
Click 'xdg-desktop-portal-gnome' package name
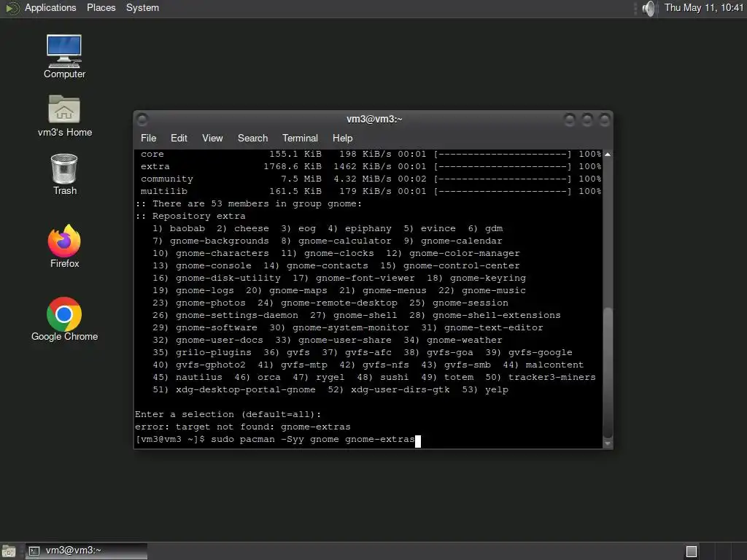pyautogui.click(x=245, y=389)
